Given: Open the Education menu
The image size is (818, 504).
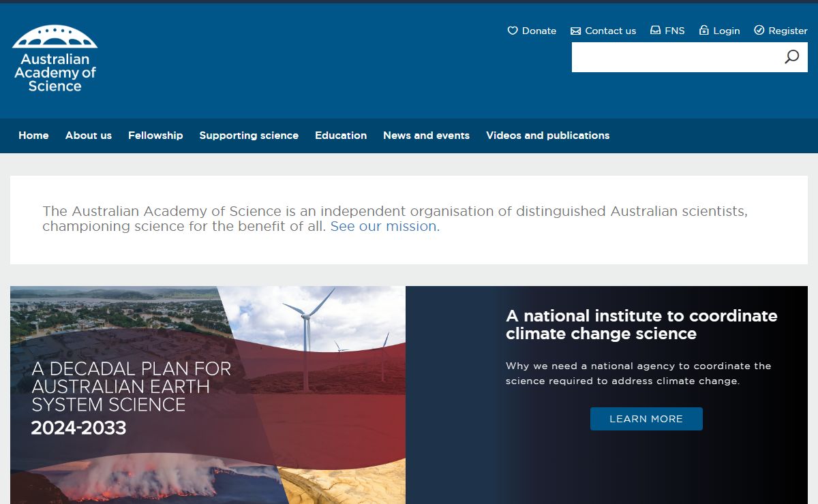Looking at the screenshot, I should (x=341, y=136).
